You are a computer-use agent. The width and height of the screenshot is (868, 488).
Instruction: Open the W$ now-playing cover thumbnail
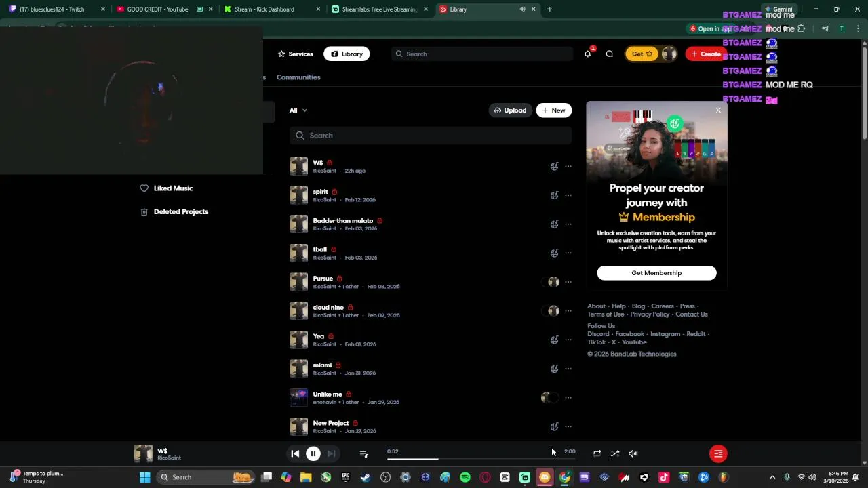pyautogui.click(x=143, y=453)
